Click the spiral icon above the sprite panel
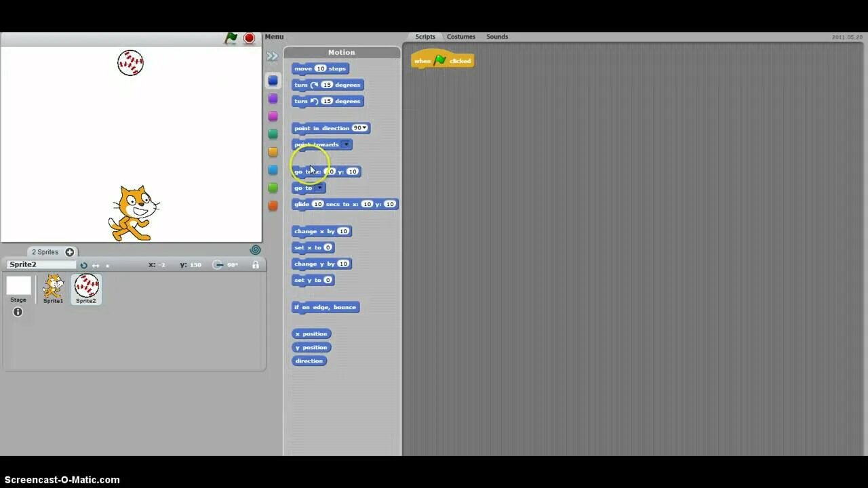 (x=255, y=250)
